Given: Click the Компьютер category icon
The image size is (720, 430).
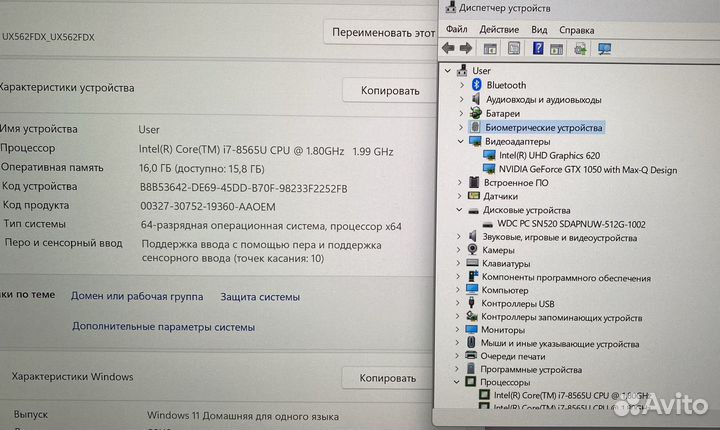Looking at the screenshot, I should (x=472, y=289).
